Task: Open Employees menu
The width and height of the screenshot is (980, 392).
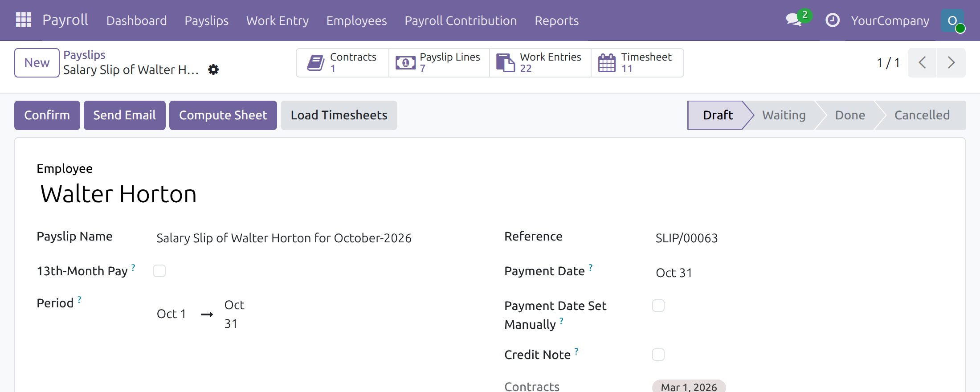Action: tap(357, 20)
